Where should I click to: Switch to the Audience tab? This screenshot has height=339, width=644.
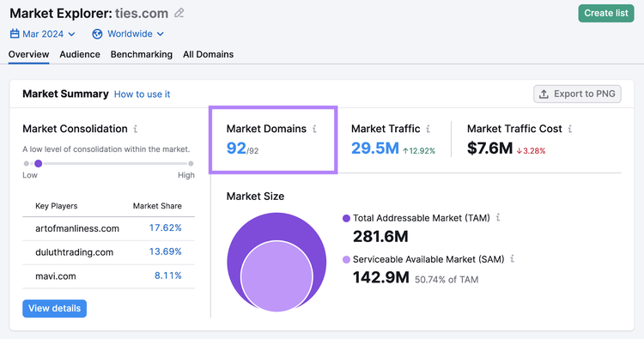point(80,55)
